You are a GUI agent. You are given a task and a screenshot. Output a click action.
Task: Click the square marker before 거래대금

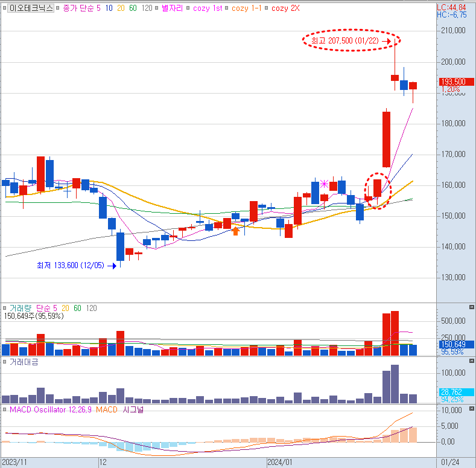4,362
